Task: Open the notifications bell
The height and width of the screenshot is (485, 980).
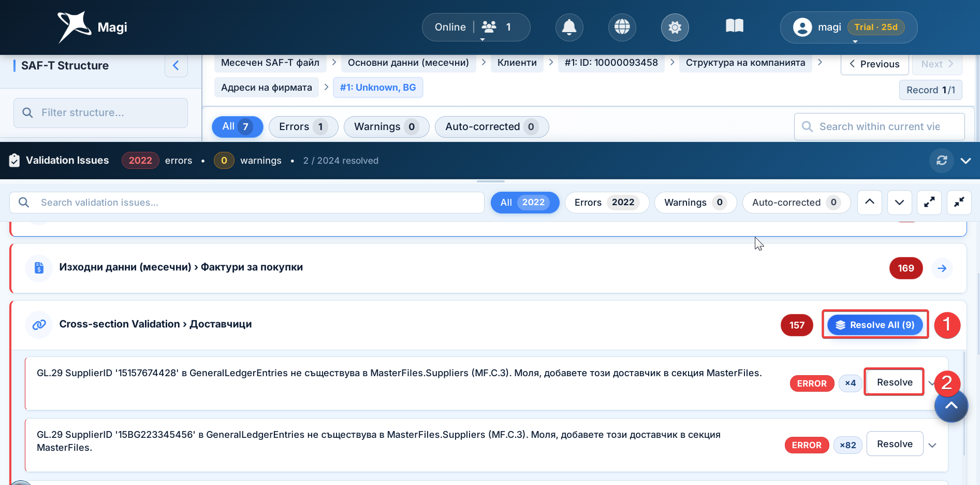Action: 569,27
